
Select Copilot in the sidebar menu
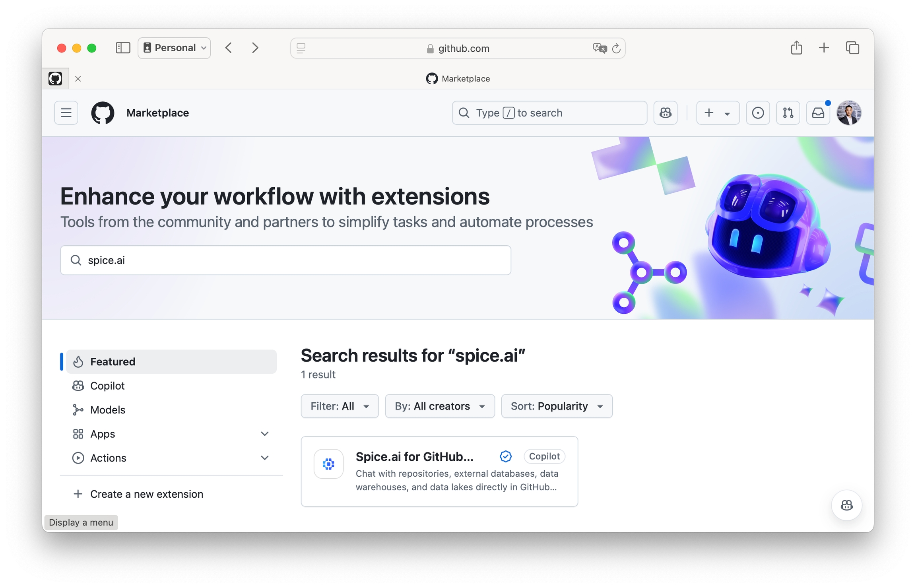tap(107, 386)
